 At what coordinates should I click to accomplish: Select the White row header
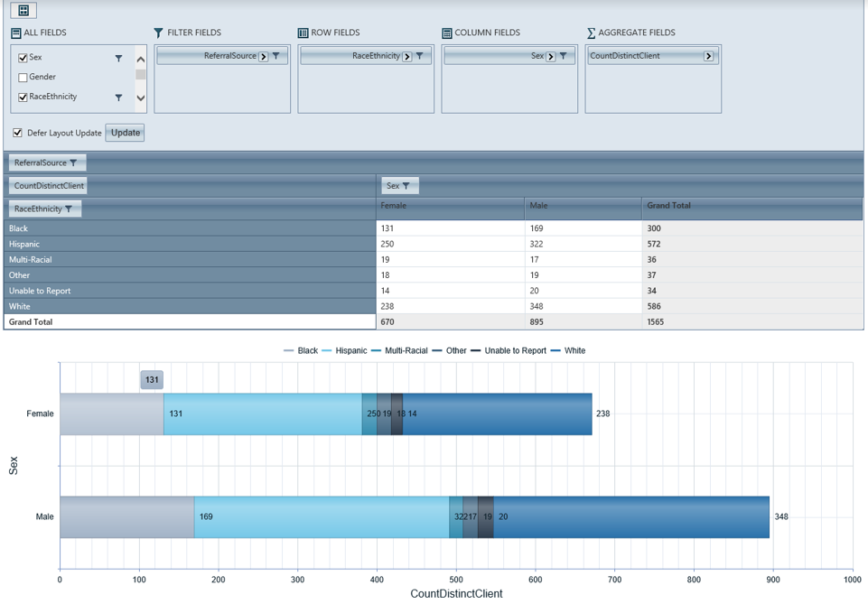pos(190,306)
